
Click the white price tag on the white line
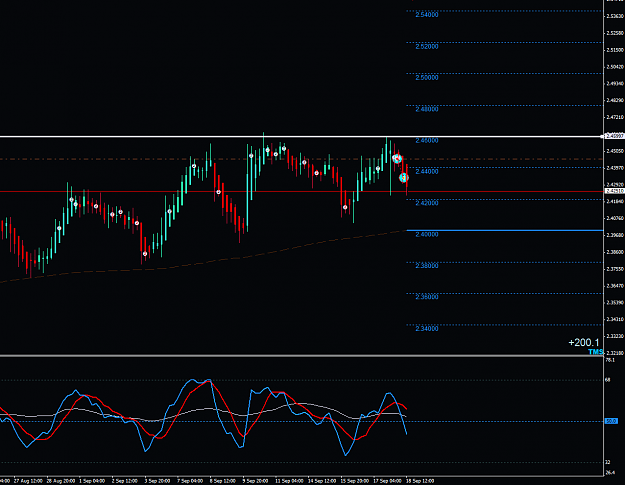(x=614, y=136)
